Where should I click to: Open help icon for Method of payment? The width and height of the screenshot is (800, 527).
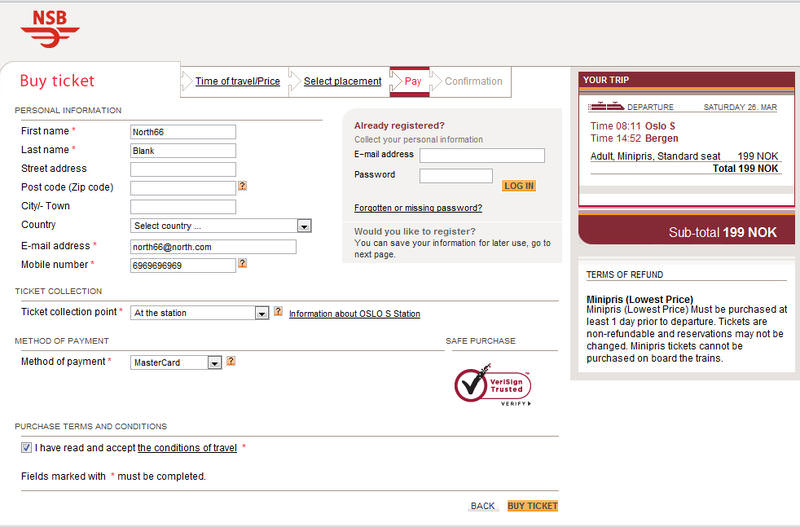tap(231, 361)
